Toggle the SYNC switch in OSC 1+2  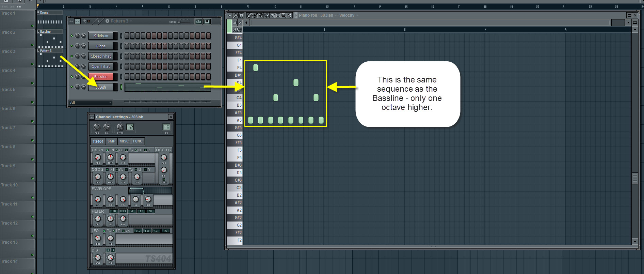164,180
